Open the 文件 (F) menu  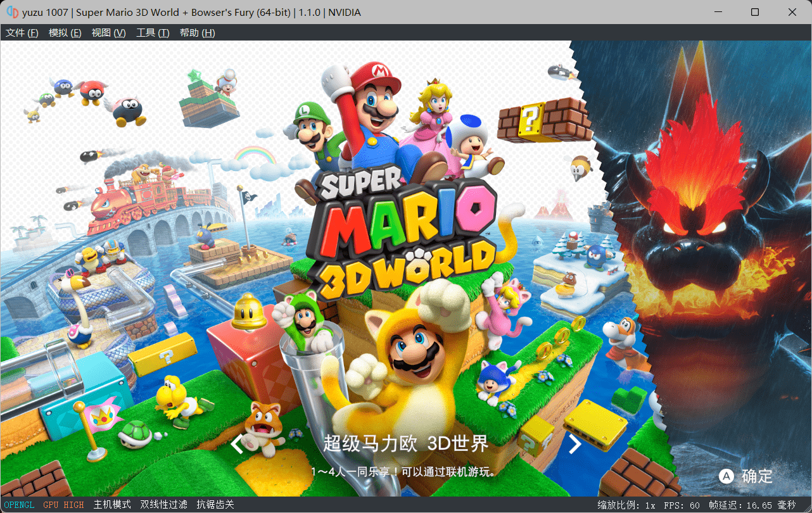(22, 33)
